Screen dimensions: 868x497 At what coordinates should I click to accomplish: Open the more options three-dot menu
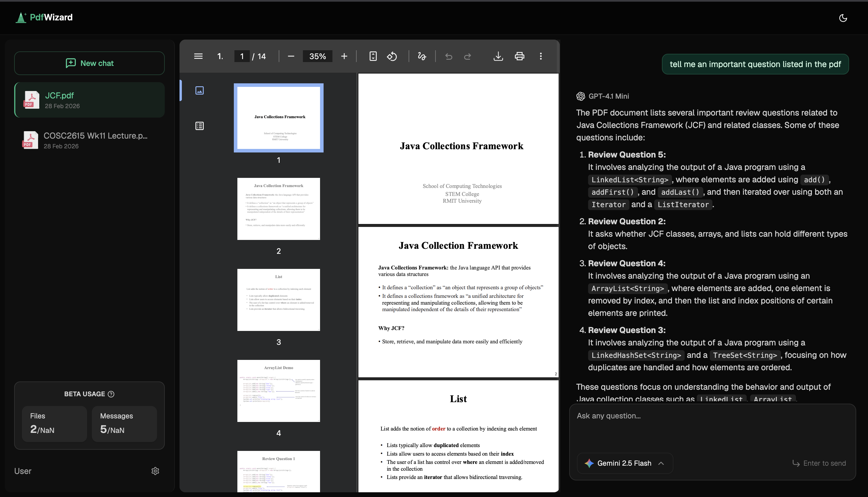point(541,56)
